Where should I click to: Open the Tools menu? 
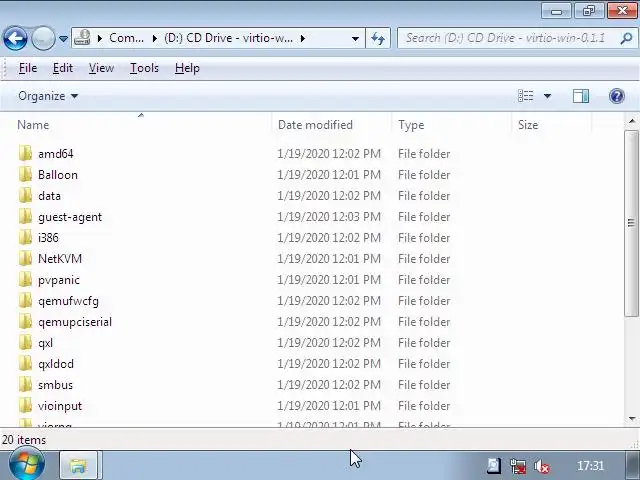tap(144, 68)
